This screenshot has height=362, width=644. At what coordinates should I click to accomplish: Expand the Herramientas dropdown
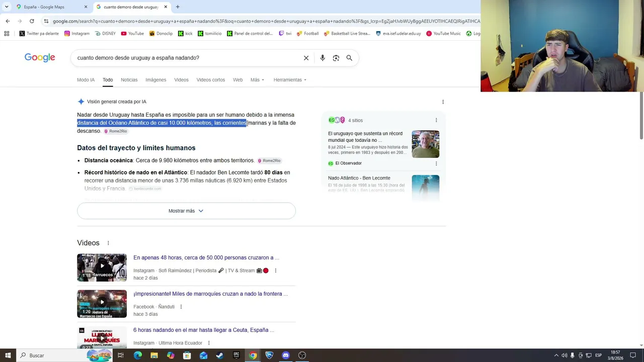pyautogui.click(x=290, y=80)
